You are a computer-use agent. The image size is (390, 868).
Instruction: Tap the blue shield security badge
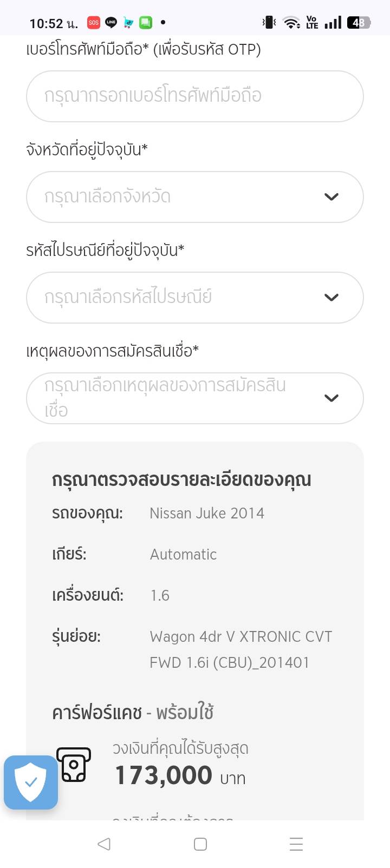(x=31, y=782)
